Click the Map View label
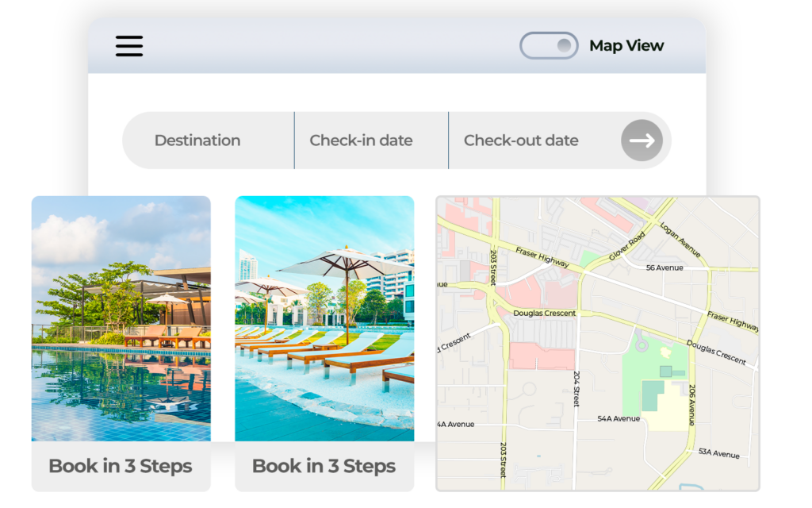 pyautogui.click(x=626, y=45)
